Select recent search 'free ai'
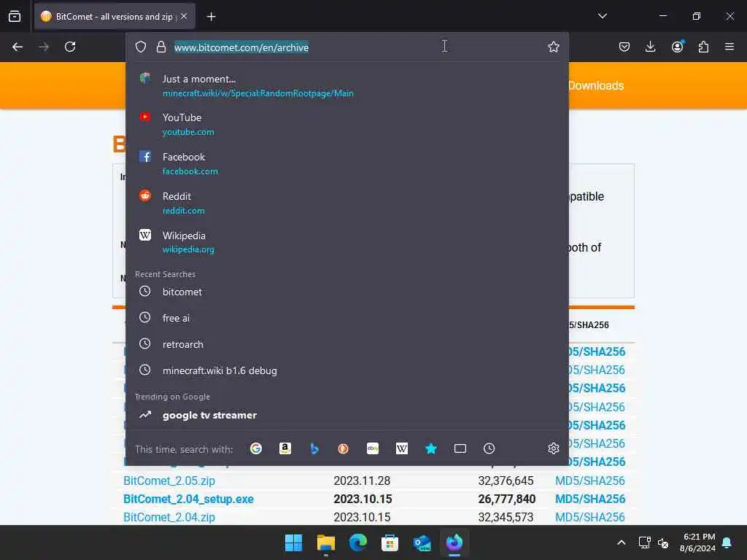 pos(347,318)
